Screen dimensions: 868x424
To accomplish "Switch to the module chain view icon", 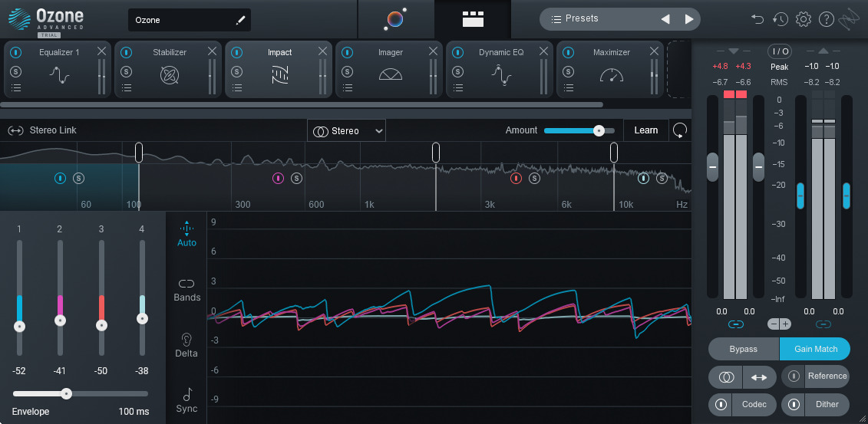I will point(473,19).
